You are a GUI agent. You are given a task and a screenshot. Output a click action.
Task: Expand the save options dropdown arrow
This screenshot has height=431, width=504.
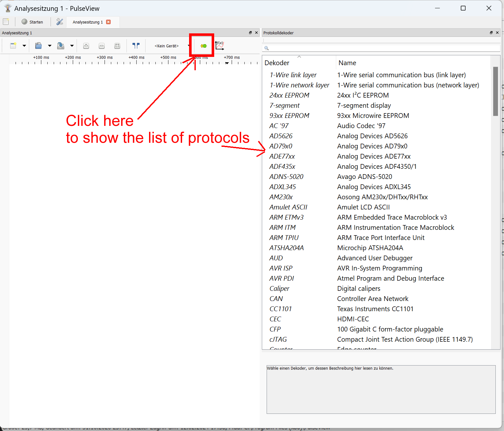pos(72,46)
